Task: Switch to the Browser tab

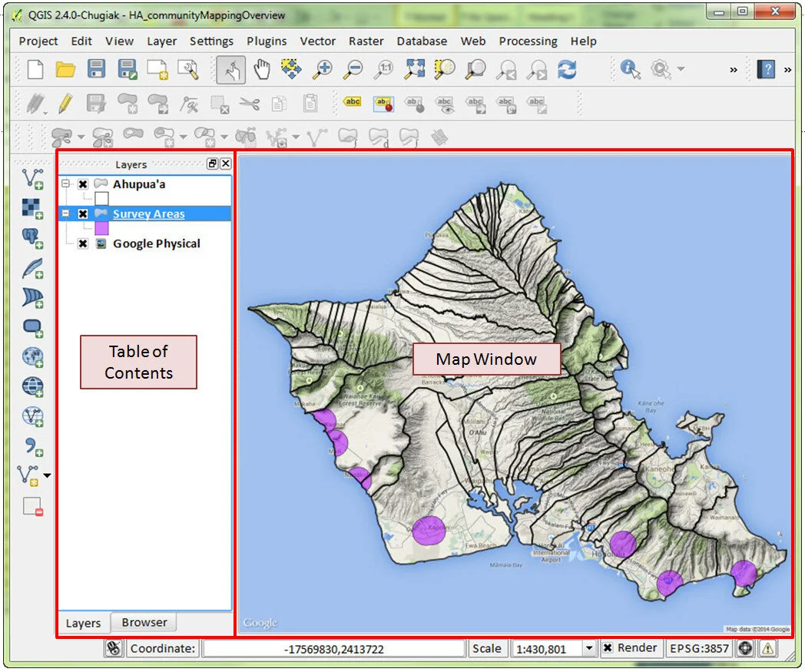Action: tap(144, 622)
